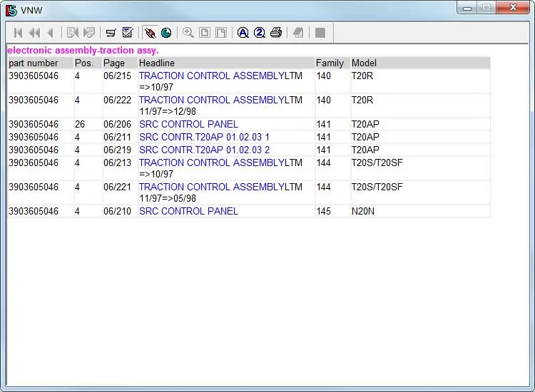Screen dimensions: 535x392
Task: Select page cell 06/213
Action: [117, 163]
